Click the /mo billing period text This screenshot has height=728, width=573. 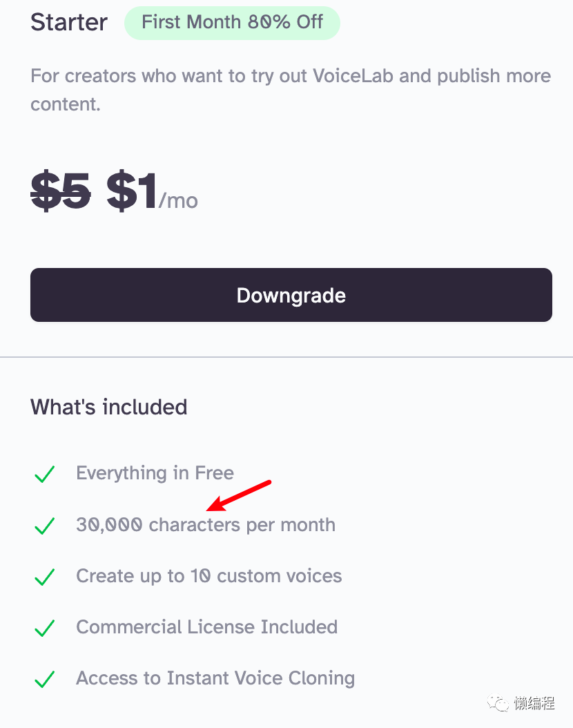pyautogui.click(x=178, y=201)
